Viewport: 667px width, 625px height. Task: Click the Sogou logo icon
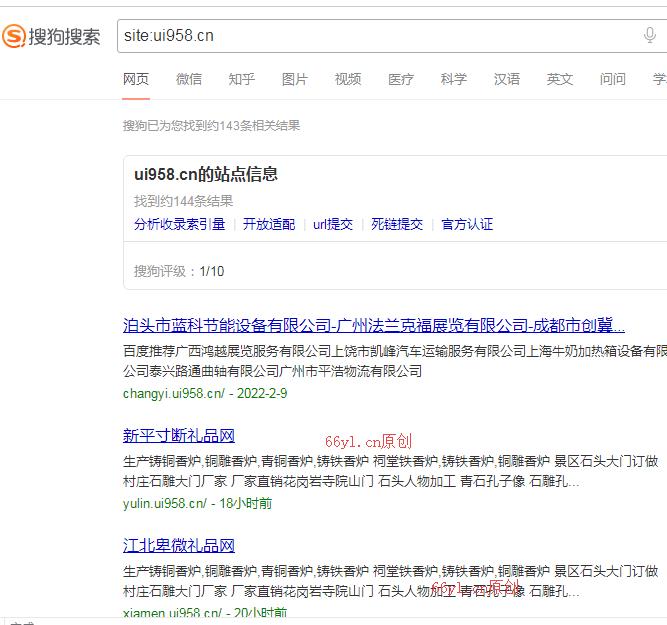click(14, 36)
